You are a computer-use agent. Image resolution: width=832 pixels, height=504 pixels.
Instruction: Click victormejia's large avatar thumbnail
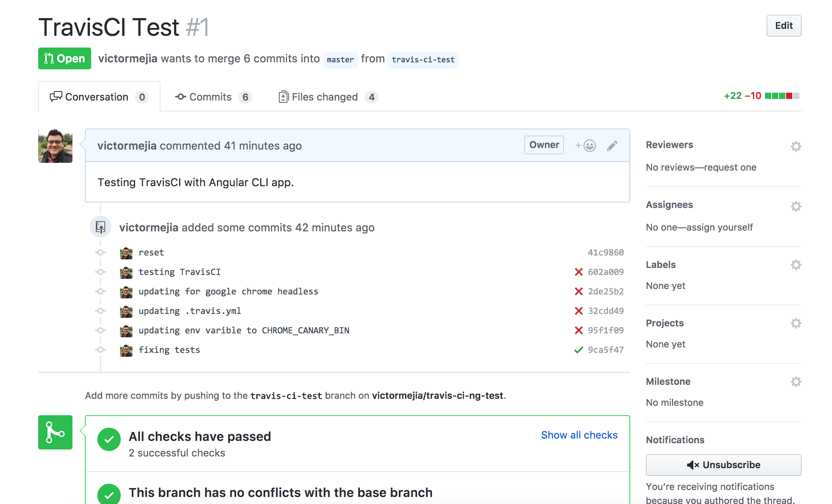[x=55, y=146]
